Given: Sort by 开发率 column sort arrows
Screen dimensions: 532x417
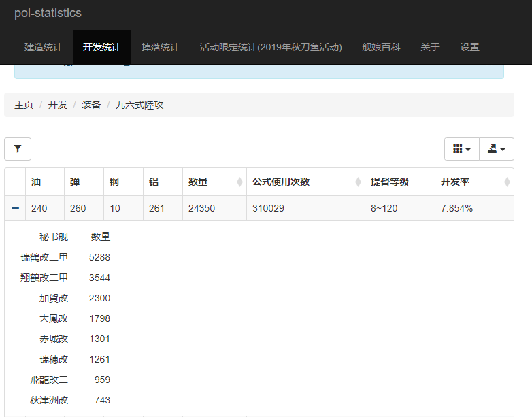Looking at the screenshot, I should pos(507,182).
